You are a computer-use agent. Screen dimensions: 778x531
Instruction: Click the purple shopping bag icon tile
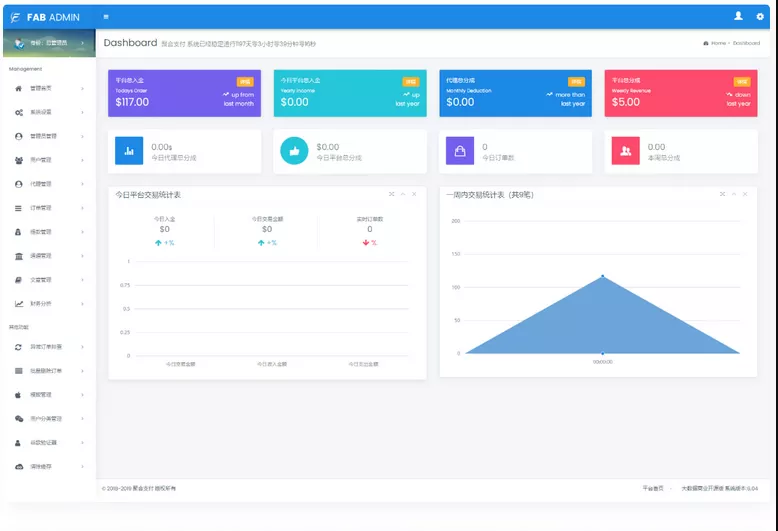pyautogui.click(x=460, y=151)
